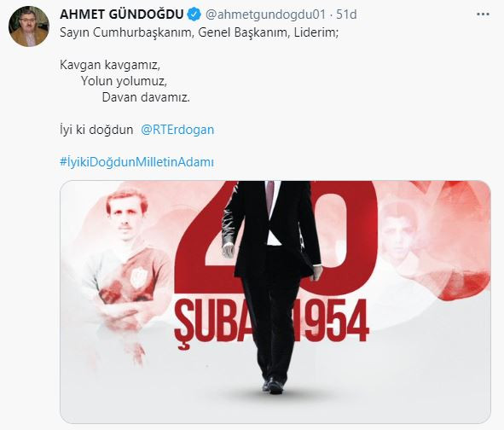Open the AHMET GÜNDOĞDU display name link
Image resolution: width=504 pixels, height=430 pixels.
tap(121, 15)
